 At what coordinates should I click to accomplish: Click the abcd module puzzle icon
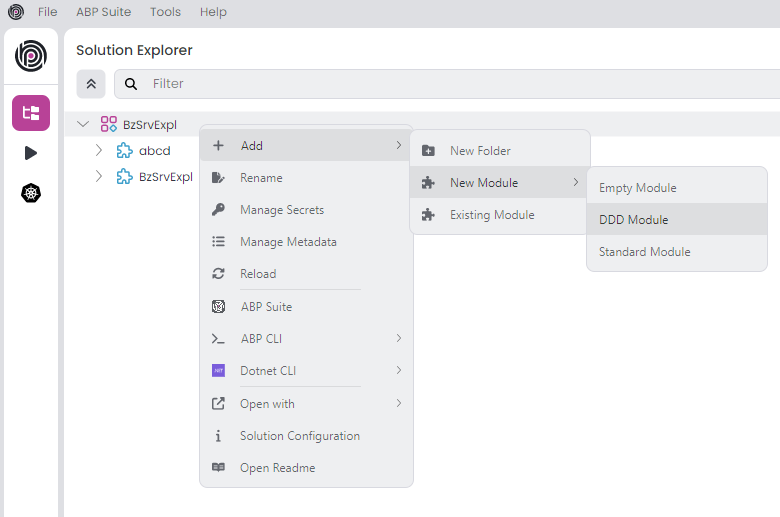124,151
